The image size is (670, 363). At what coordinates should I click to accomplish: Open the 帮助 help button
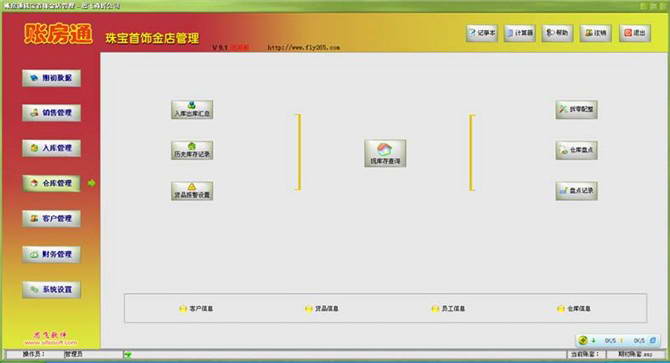(x=558, y=33)
